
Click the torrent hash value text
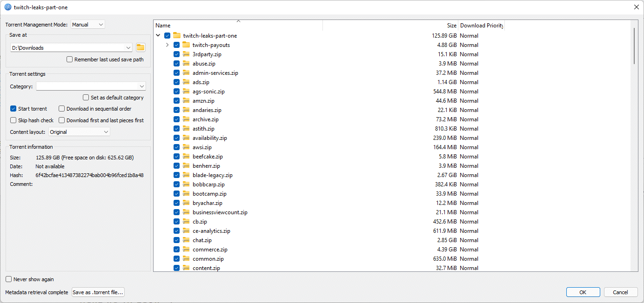[89, 175]
